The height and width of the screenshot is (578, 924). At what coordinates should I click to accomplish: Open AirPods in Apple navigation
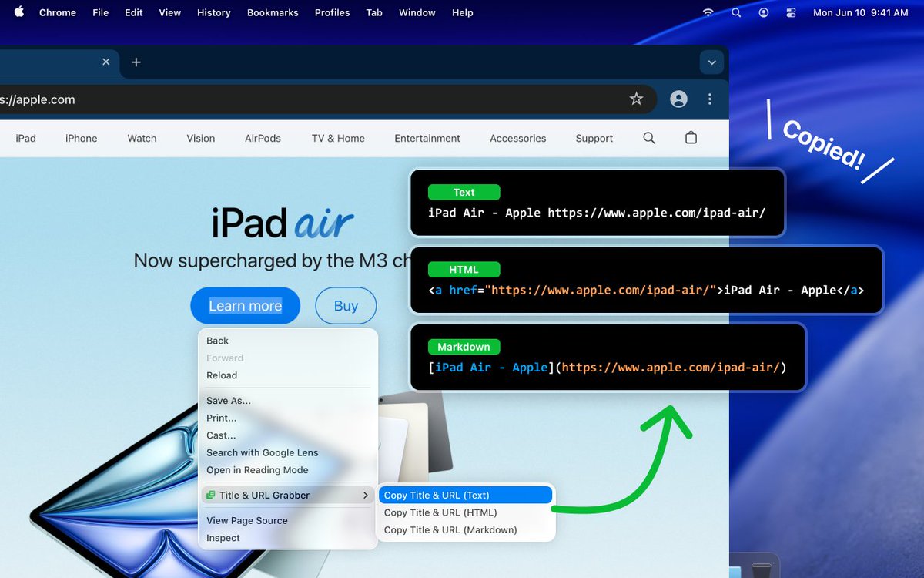click(x=263, y=139)
